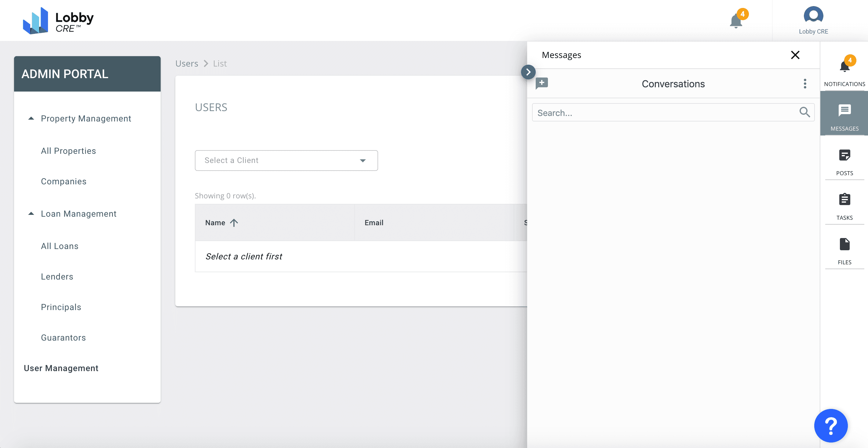Go to All Properties menu item
Viewport: 868px width, 448px height.
click(x=68, y=151)
